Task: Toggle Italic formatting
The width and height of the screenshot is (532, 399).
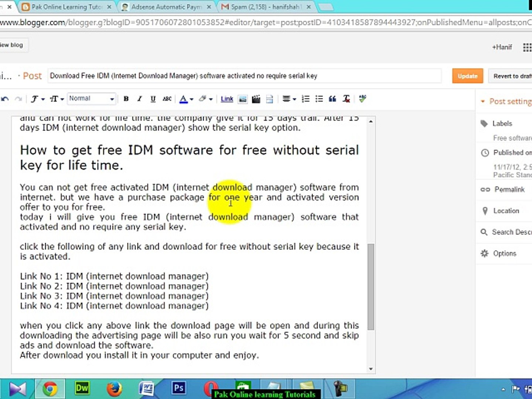Action: [x=139, y=99]
